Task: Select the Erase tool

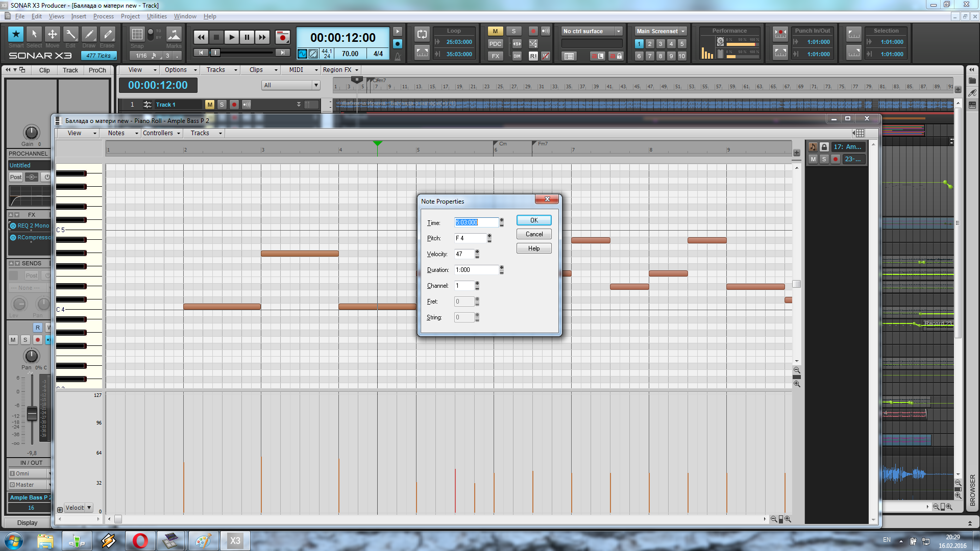Action: (x=107, y=35)
